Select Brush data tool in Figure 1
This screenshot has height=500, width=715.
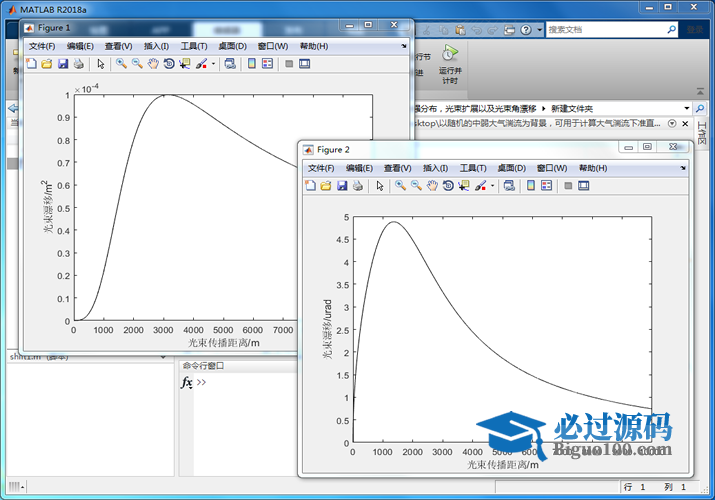pos(202,64)
